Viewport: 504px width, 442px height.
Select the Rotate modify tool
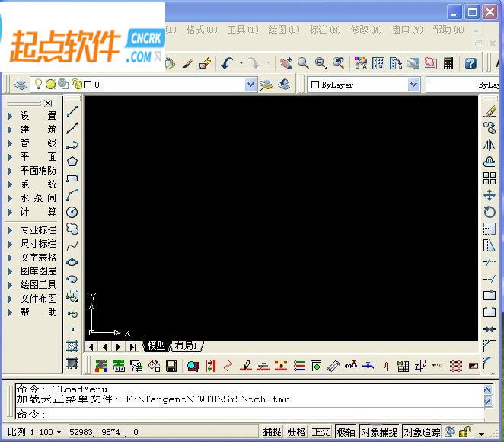point(490,212)
